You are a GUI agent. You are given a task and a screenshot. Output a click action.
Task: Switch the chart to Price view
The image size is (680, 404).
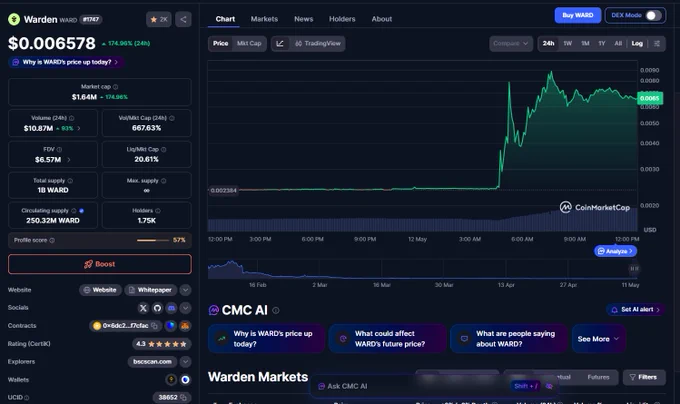point(220,43)
